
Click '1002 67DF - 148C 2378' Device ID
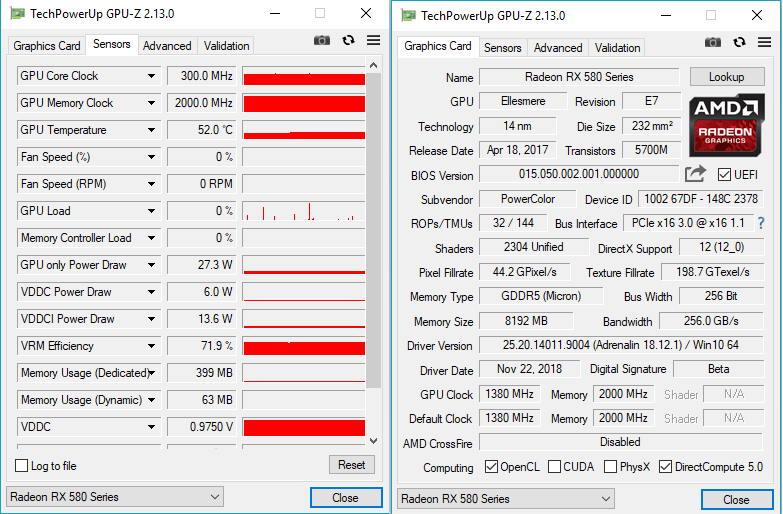(701, 199)
